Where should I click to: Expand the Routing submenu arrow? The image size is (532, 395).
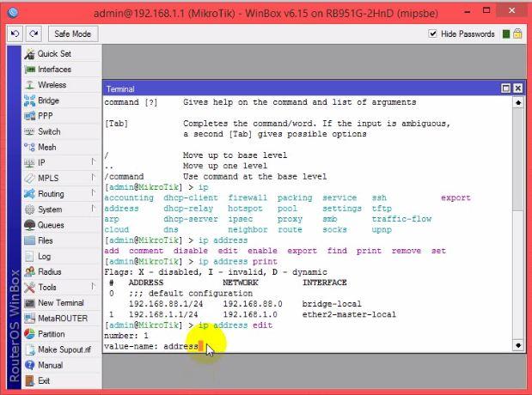pyautogui.click(x=94, y=193)
